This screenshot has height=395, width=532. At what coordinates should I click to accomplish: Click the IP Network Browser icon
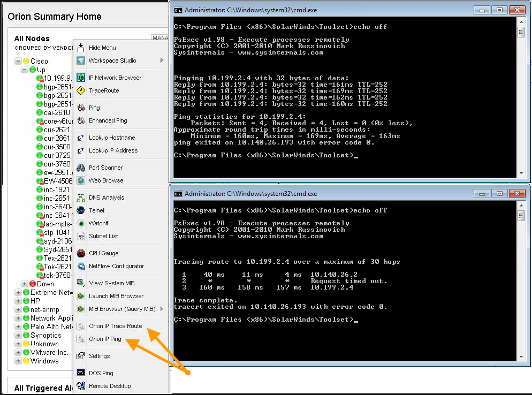pyautogui.click(x=81, y=78)
